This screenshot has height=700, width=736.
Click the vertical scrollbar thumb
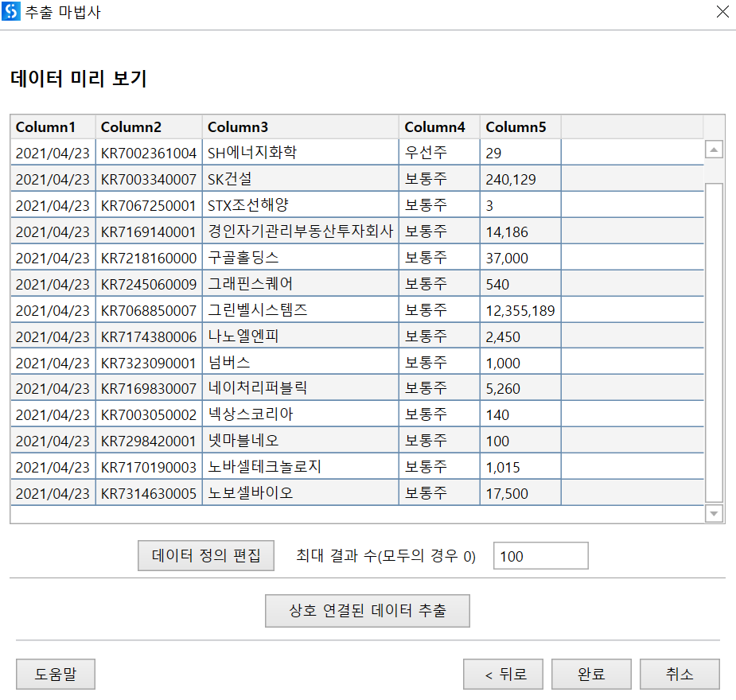click(714, 343)
